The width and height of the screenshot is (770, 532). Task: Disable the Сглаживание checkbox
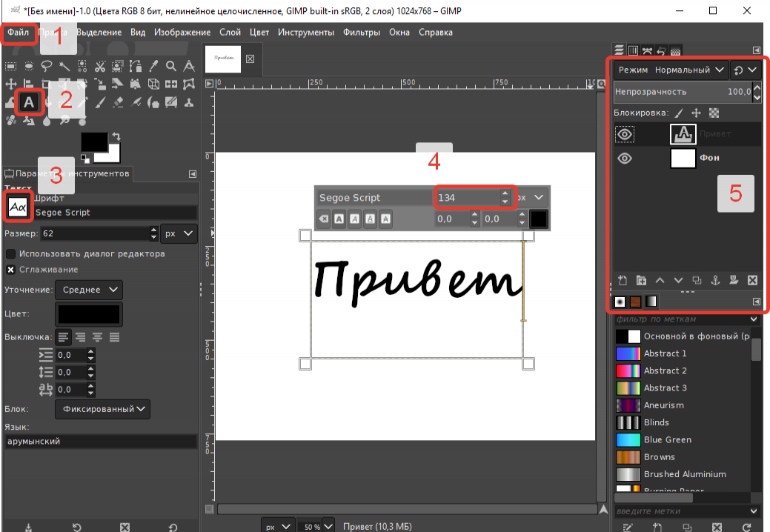point(10,270)
